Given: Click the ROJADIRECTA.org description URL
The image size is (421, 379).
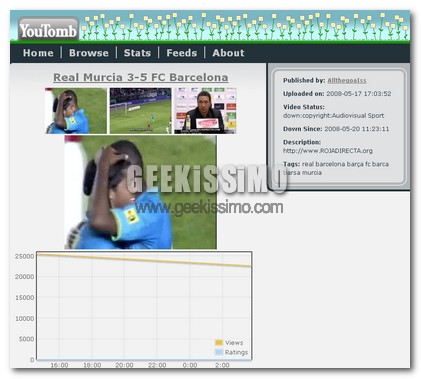Looking at the screenshot, I should (x=328, y=151).
